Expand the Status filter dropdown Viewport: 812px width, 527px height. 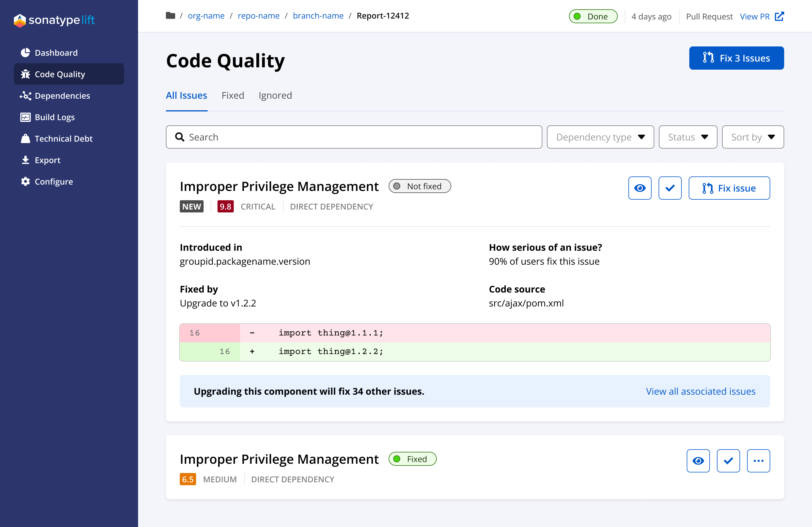(x=688, y=137)
